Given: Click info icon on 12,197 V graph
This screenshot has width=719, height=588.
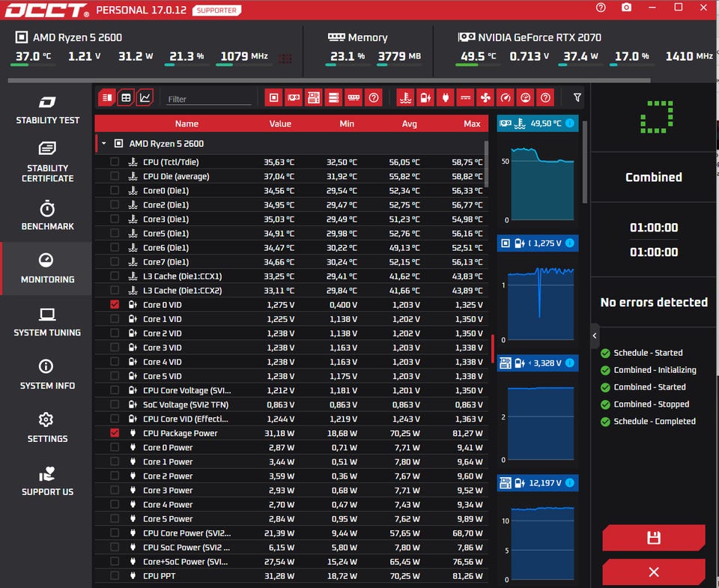Looking at the screenshot, I should point(569,482).
